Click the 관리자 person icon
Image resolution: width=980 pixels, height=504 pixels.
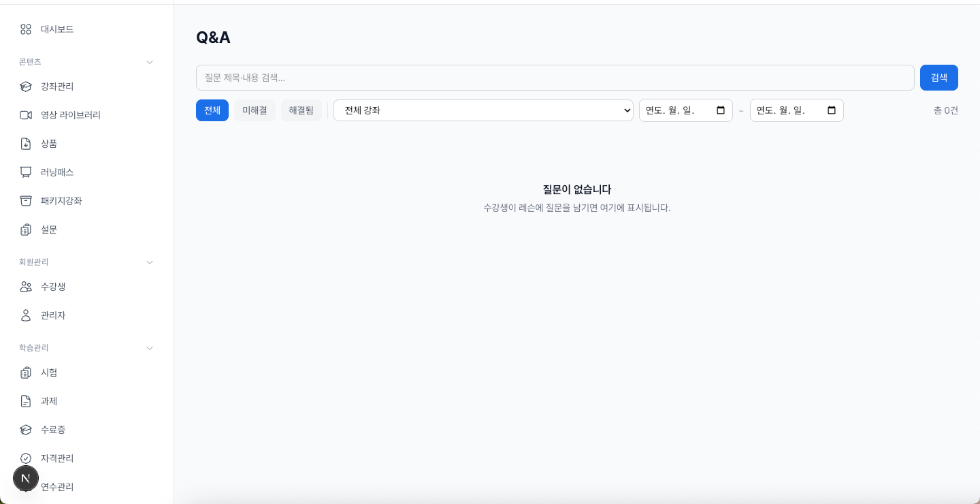[26, 315]
